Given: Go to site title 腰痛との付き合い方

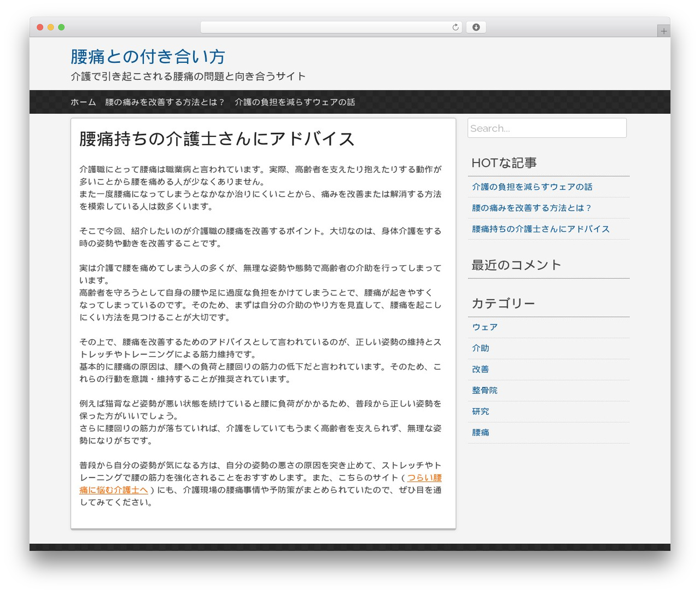Looking at the screenshot, I should point(148,56).
